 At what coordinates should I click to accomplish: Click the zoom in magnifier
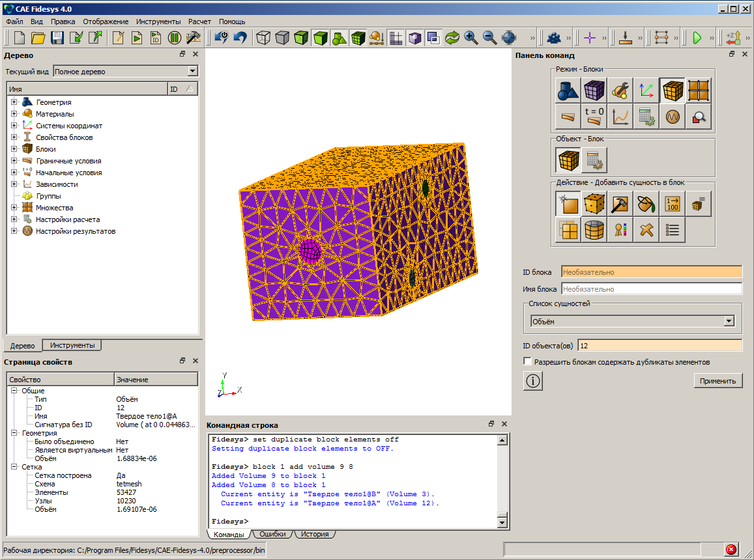point(471,38)
